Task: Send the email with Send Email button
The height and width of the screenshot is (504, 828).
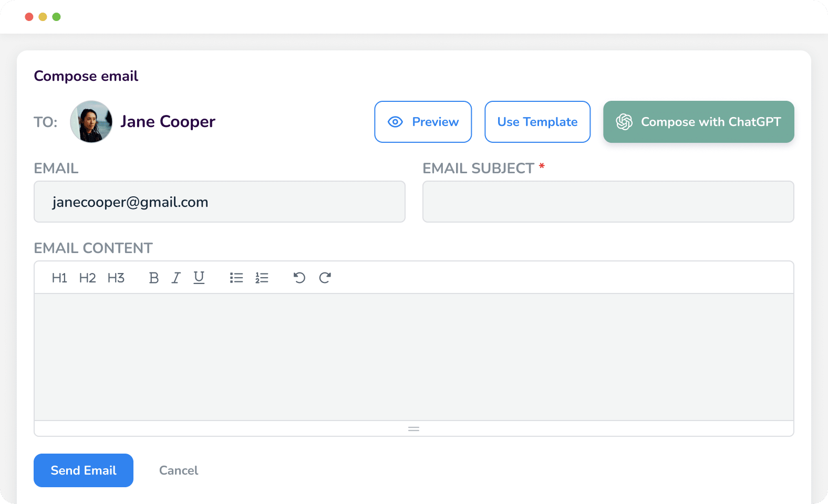Action: coord(84,470)
